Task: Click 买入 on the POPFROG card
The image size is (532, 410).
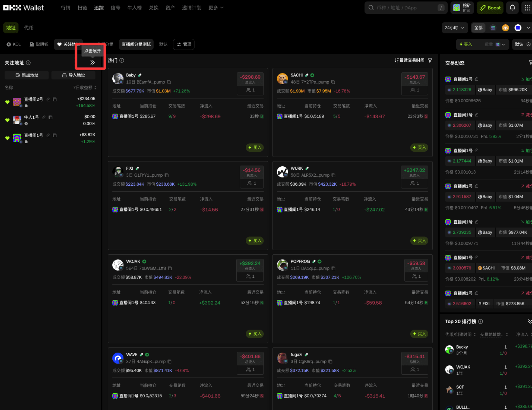Action: pyautogui.click(x=419, y=334)
